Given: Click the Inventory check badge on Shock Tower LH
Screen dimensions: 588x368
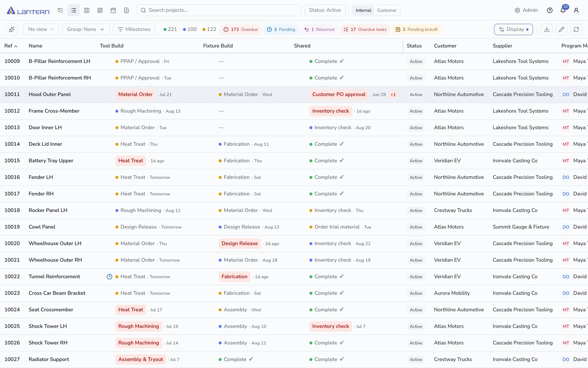Looking at the screenshot, I should (331, 326).
